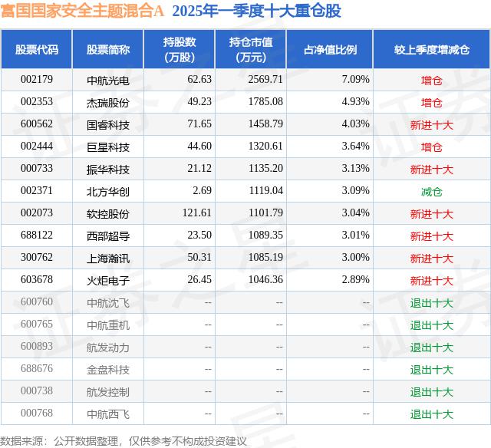Click the 股票代码 column header
This screenshot has width=491, height=448.
(x=37, y=50)
